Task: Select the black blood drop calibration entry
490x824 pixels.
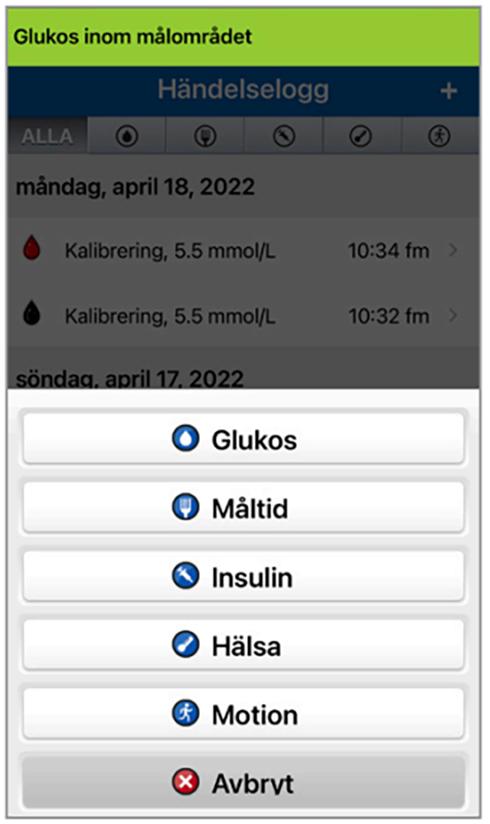Action: tap(243, 315)
